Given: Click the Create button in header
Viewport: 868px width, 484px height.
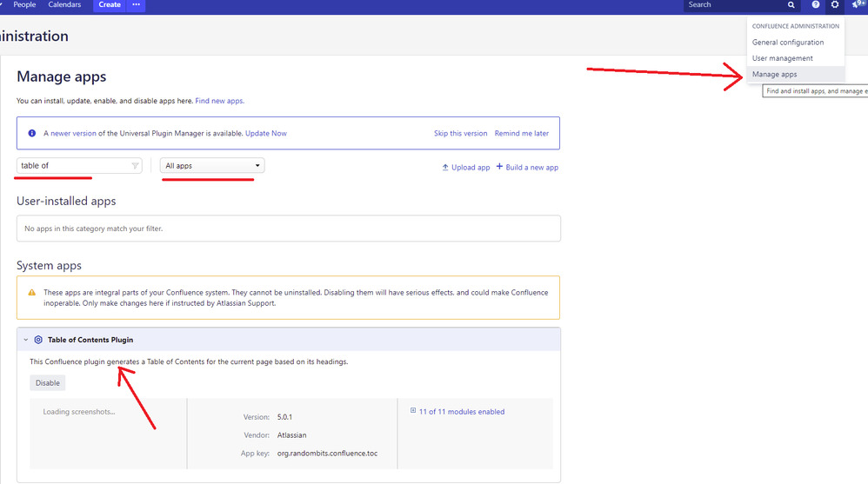Looking at the screenshot, I should [110, 5].
